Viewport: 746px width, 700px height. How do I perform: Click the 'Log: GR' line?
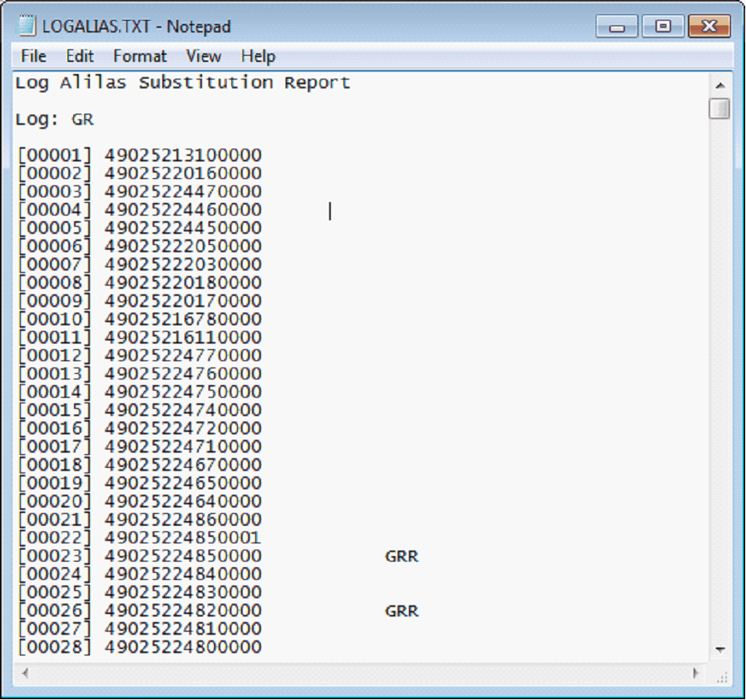(54, 119)
